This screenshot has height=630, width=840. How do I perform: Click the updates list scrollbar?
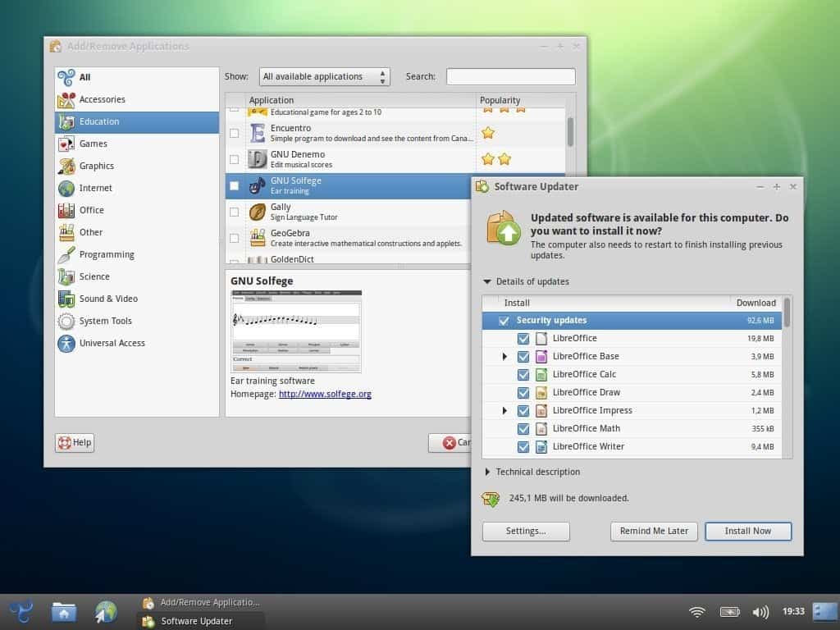tap(787, 312)
